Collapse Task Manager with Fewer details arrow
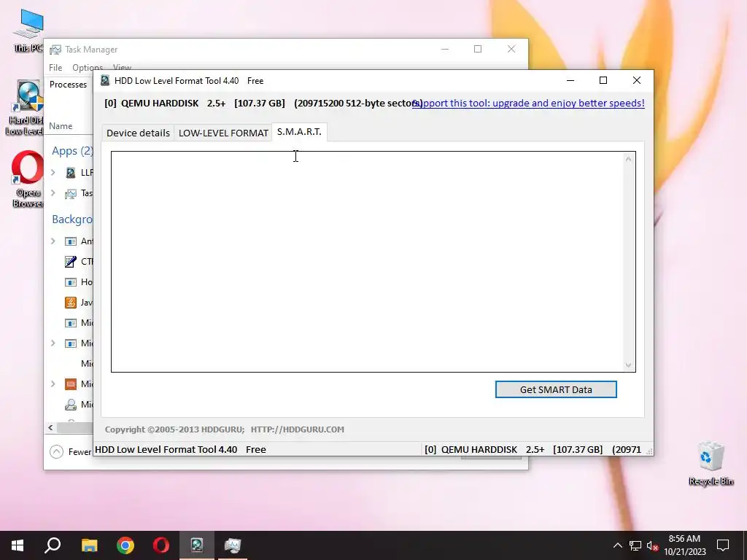747x560 pixels. click(56, 451)
